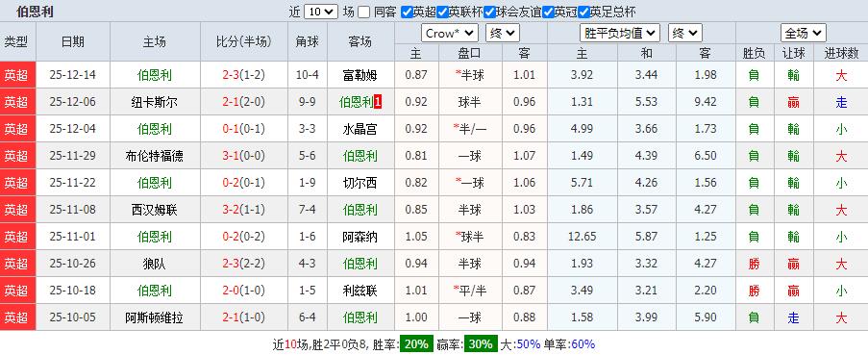Click the 狼队 team link
868x355 pixels.
pos(155,264)
